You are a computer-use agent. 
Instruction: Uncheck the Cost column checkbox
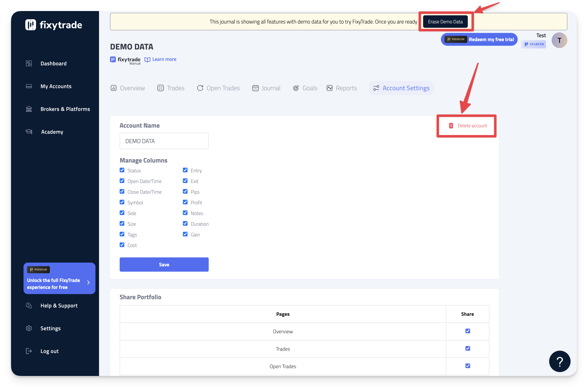pyautogui.click(x=122, y=245)
